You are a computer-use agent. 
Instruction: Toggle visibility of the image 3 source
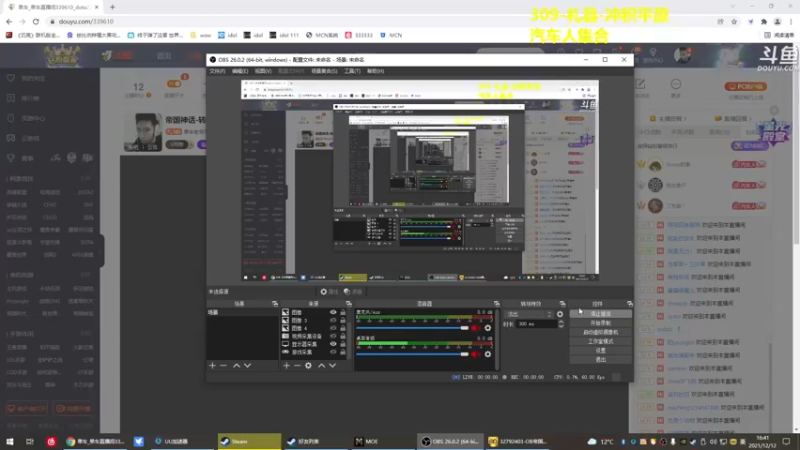(333, 320)
